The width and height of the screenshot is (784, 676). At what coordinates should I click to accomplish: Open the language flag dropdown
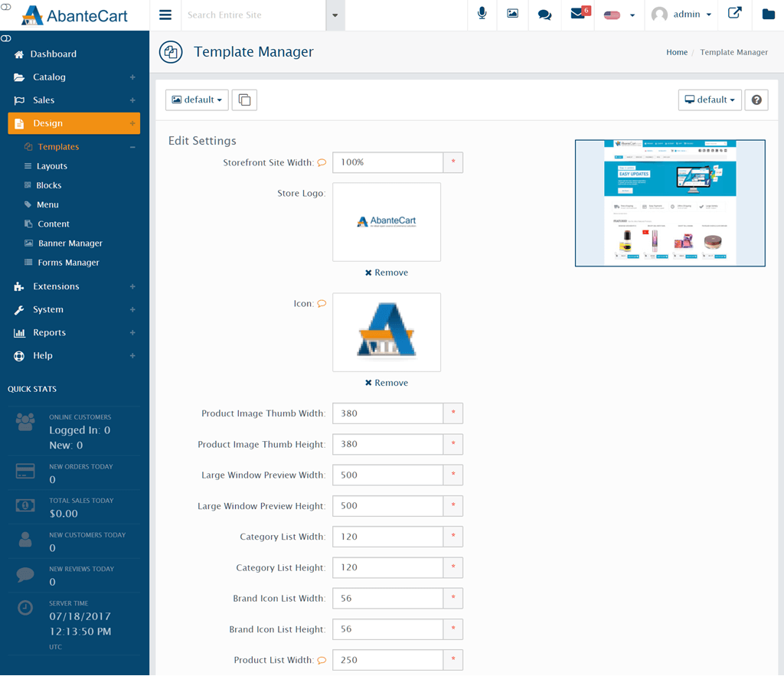619,15
